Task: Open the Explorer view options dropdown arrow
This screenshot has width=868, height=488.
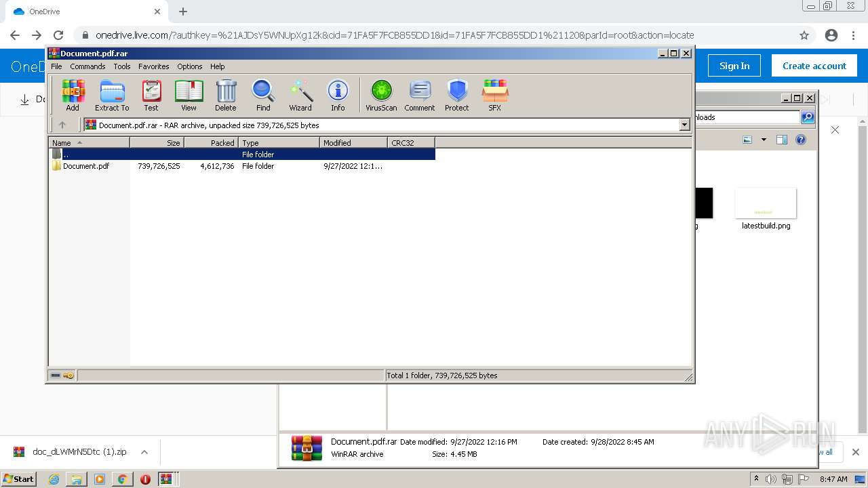Action: point(764,140)
